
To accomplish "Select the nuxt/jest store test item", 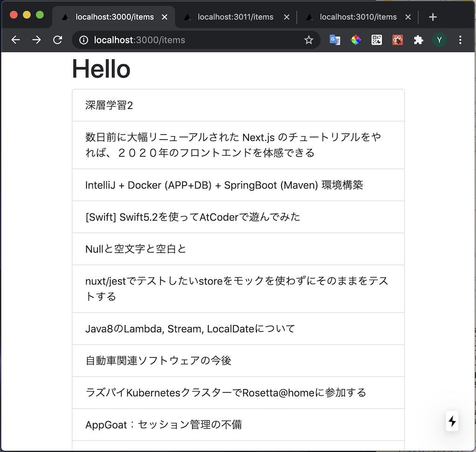I will pos(238,289).
